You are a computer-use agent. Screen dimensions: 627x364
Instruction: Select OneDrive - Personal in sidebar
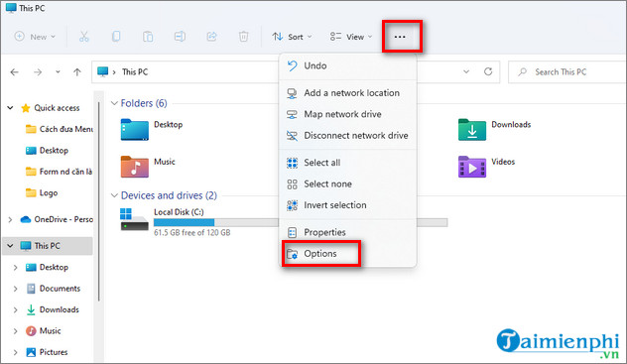click(57, 219)
